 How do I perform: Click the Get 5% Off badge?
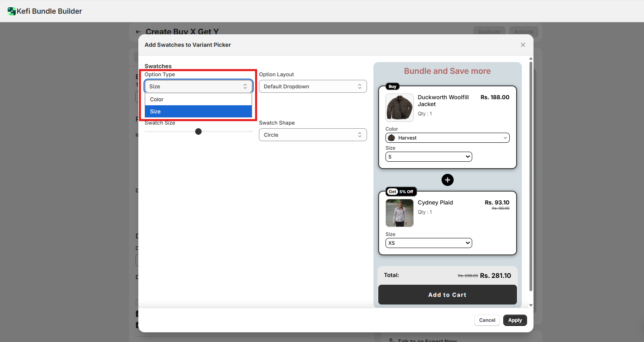[x=401, y=192]
